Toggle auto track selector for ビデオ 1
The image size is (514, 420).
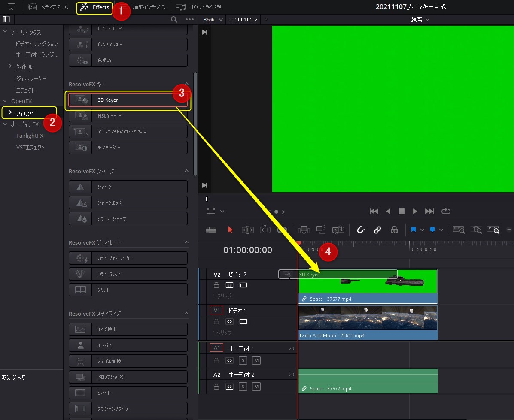click(x=229, y=321)
